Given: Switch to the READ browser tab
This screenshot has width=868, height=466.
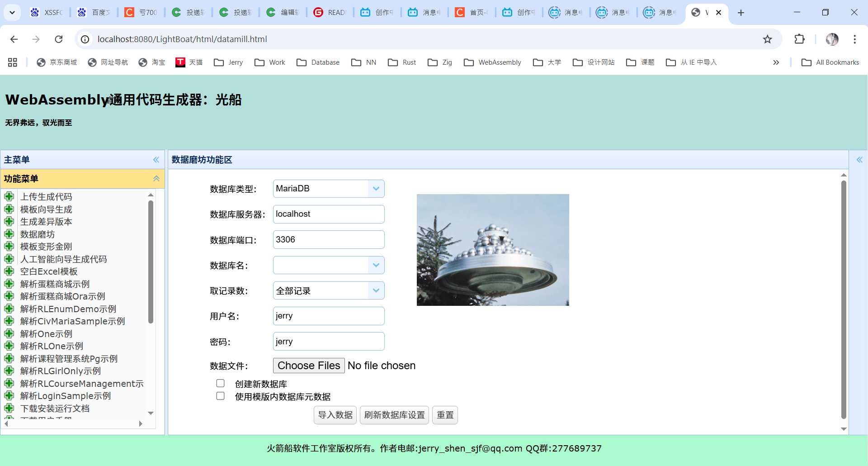Looking at the screenshot, I should 330,12.
